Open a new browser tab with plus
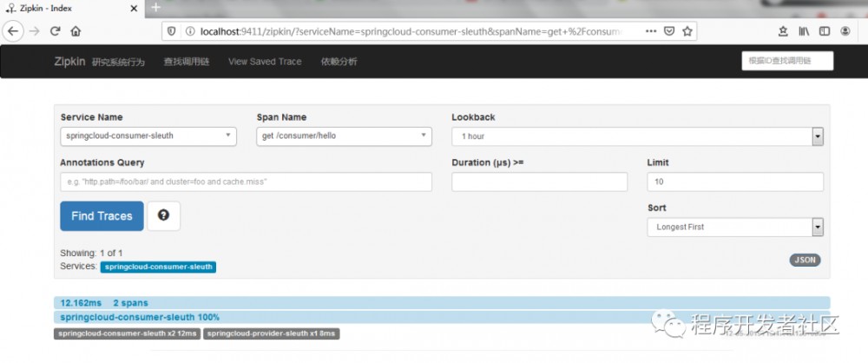Screen dimensions: 868x363 click(155, 8)
